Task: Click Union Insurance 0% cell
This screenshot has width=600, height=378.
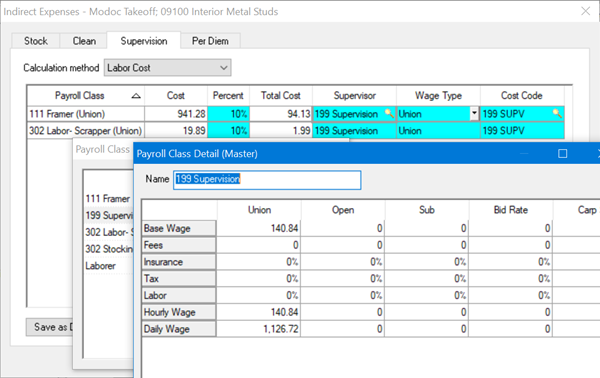Action: pos(259,262)
